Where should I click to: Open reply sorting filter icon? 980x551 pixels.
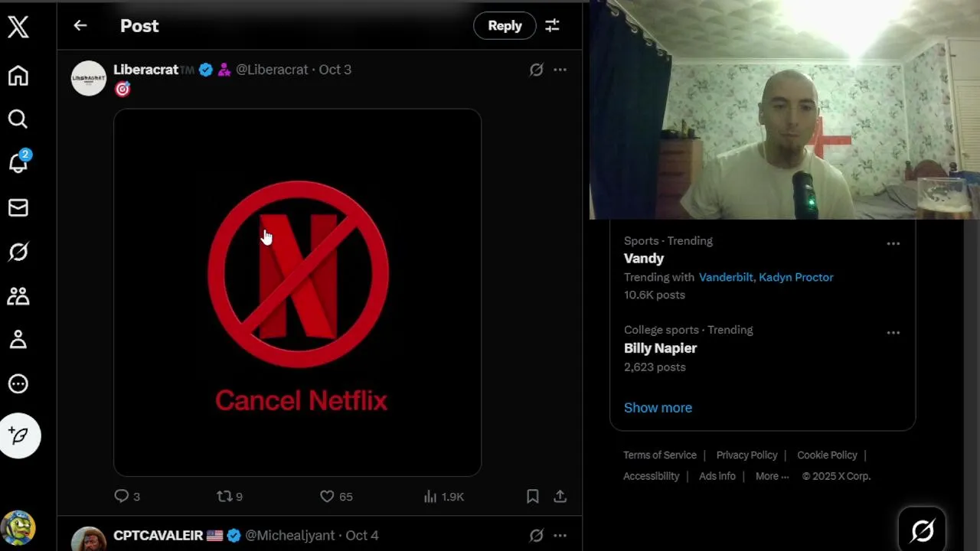[x=552, y=26]
